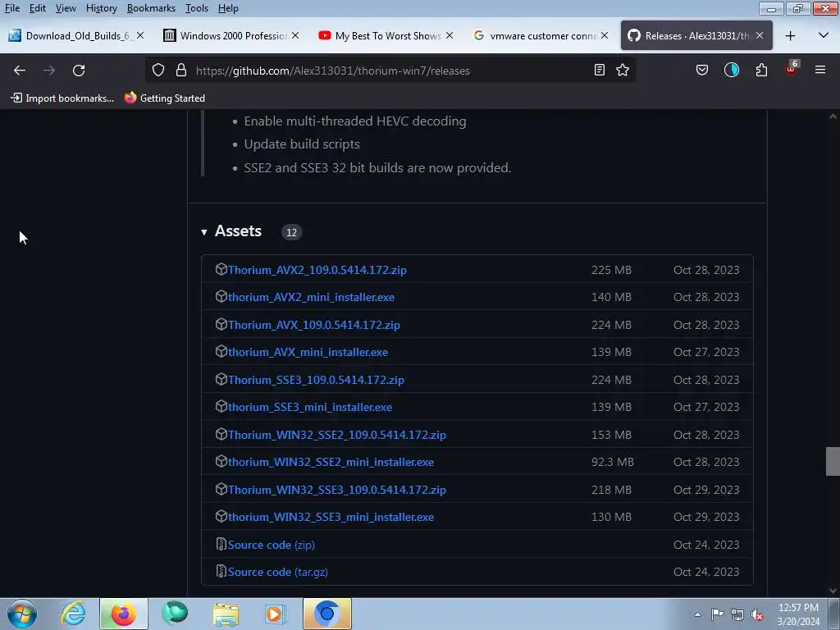This screenshot has height=630, width=840.
Task: Open the Edit menu
Action: click(38, 8)
